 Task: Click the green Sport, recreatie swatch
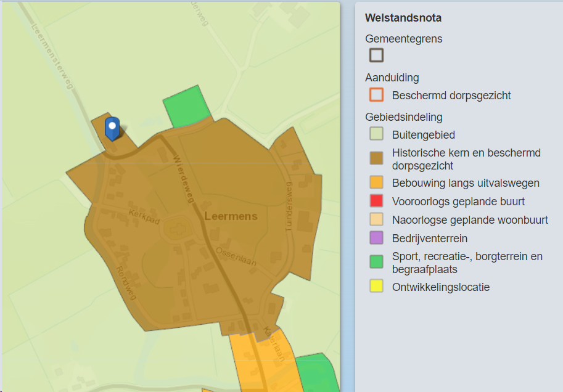coord(376,262)
